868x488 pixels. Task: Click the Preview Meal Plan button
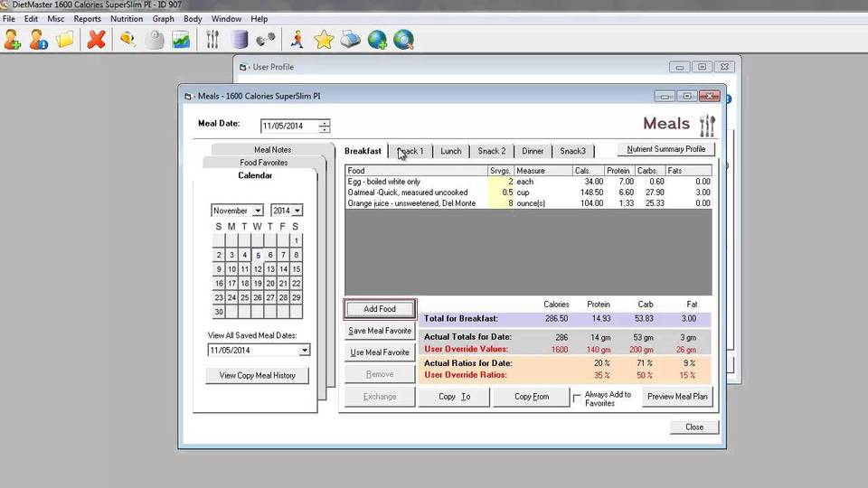click(676, 397)
